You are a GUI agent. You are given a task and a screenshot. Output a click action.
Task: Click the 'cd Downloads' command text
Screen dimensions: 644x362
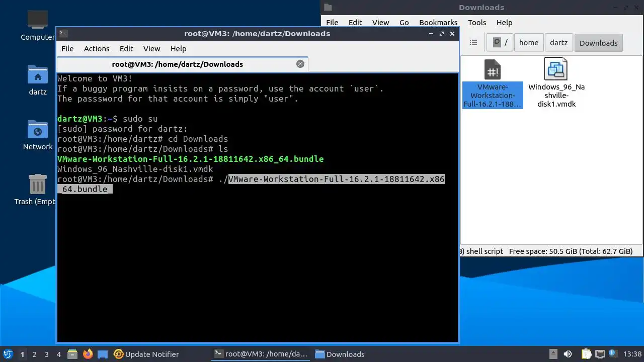click(x=198, y=139)
